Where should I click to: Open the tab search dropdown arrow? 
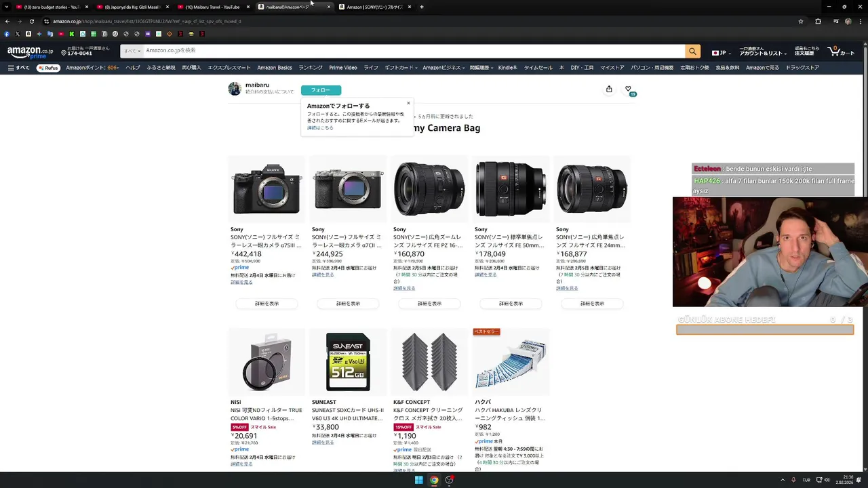7,7
